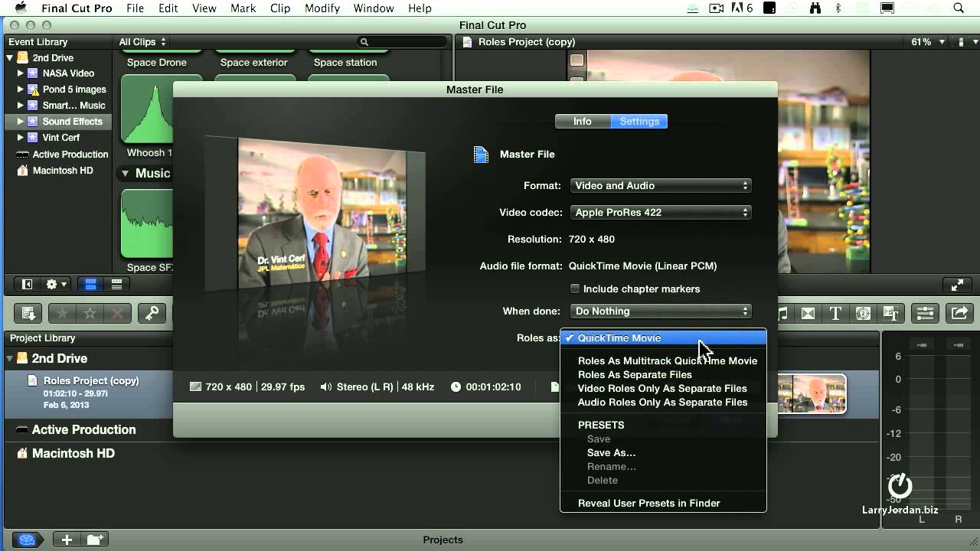
Task: Click the Whoosh 1 audio clip thumbnail
Action: 148,110
